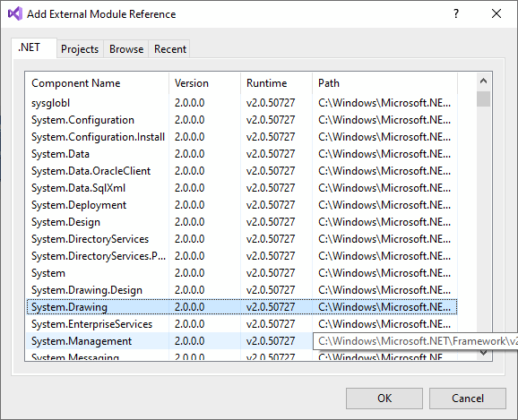Open the Recent tab

[x=170, y=49]
